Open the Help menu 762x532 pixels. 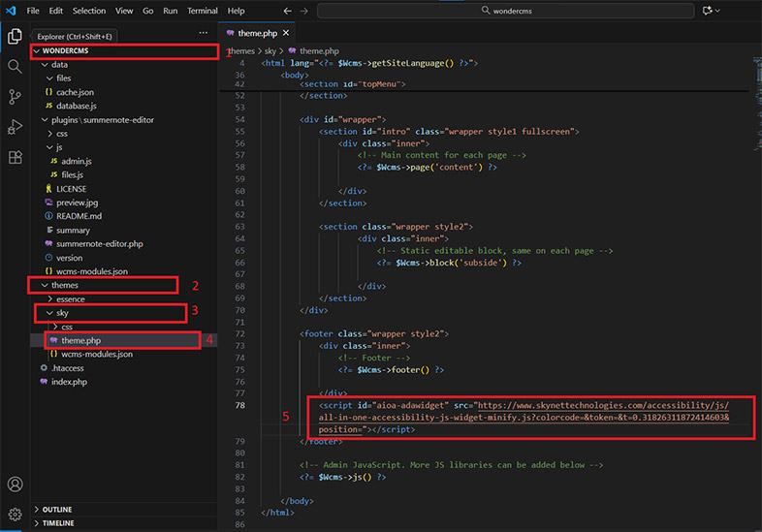237,11
